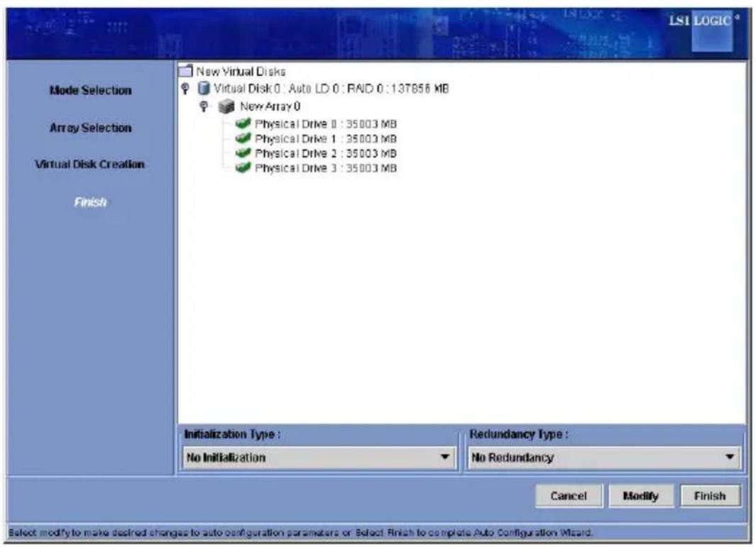Image resolution: width=756 pixels, height=547 pixels.
Task: Click the status bar hint text
Action: pos(300,533)
